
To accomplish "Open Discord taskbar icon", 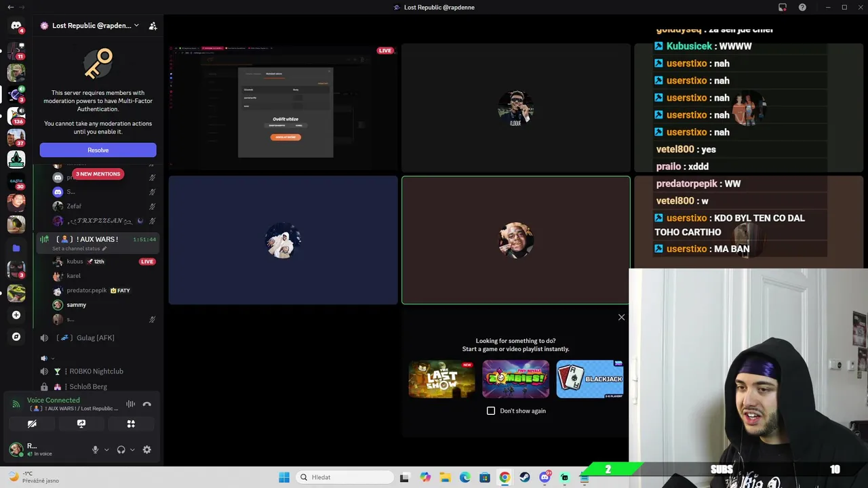I will click(x=545, y=477).
